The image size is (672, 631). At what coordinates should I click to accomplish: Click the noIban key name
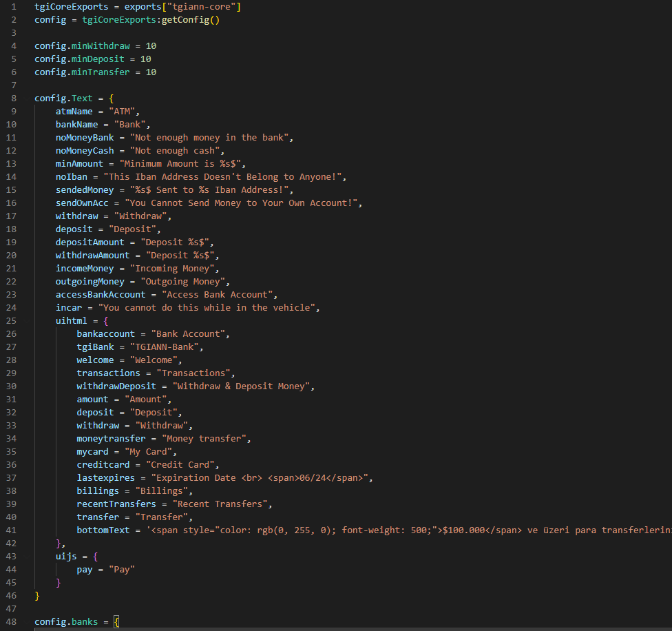click(72, 177)
